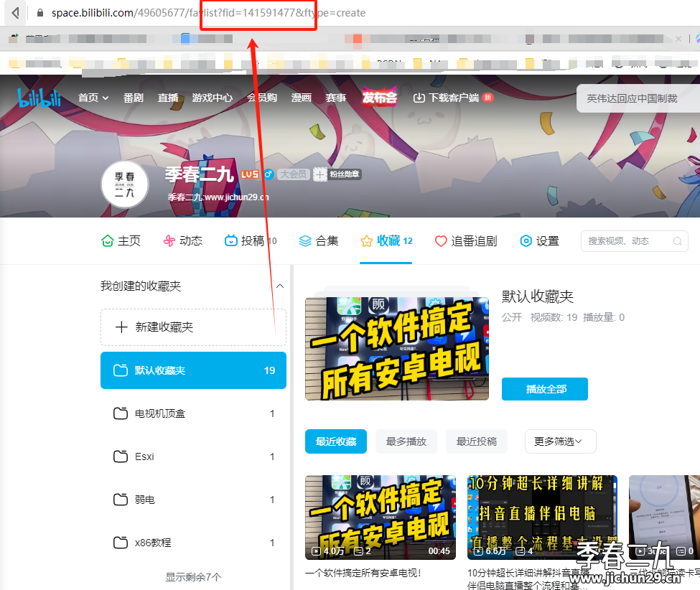Click the 季春二九 profile avatar
700x590 pixels.
(124, 184)
